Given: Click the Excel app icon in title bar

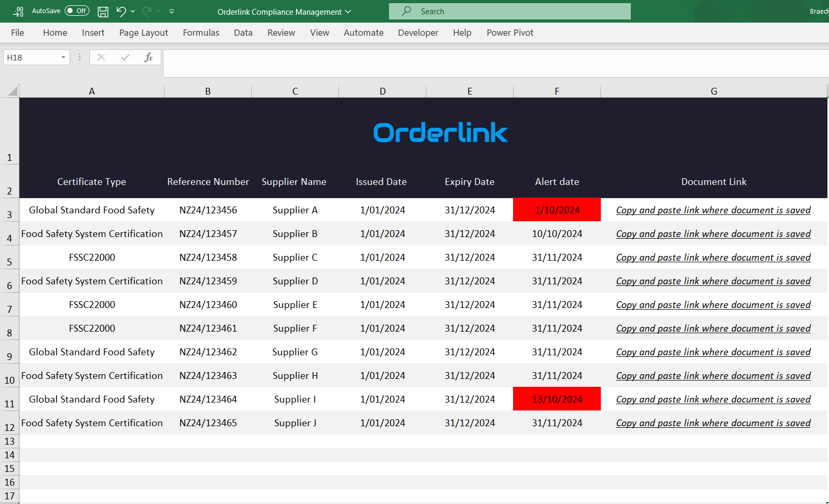Looking at the screenshot, I should 18,11.
